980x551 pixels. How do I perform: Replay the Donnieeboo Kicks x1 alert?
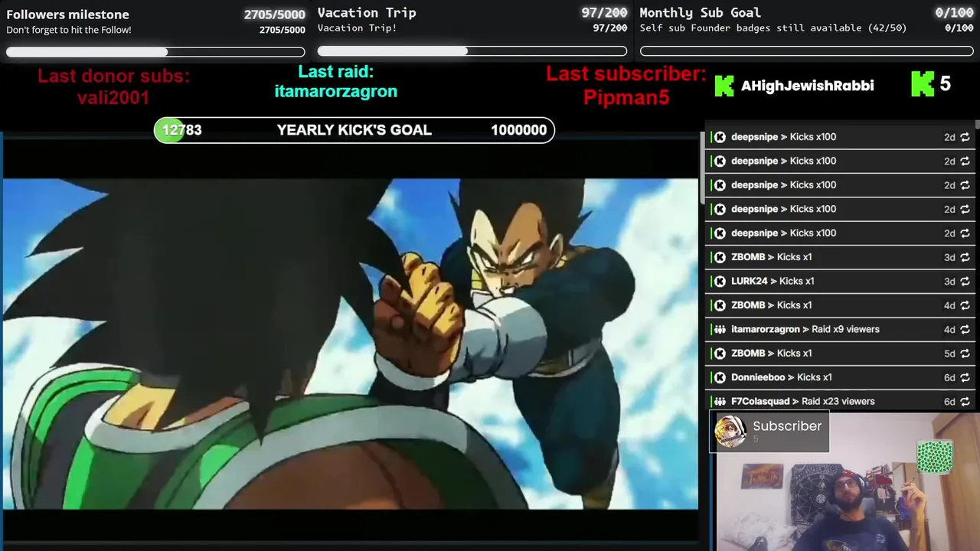coord(965,377)
